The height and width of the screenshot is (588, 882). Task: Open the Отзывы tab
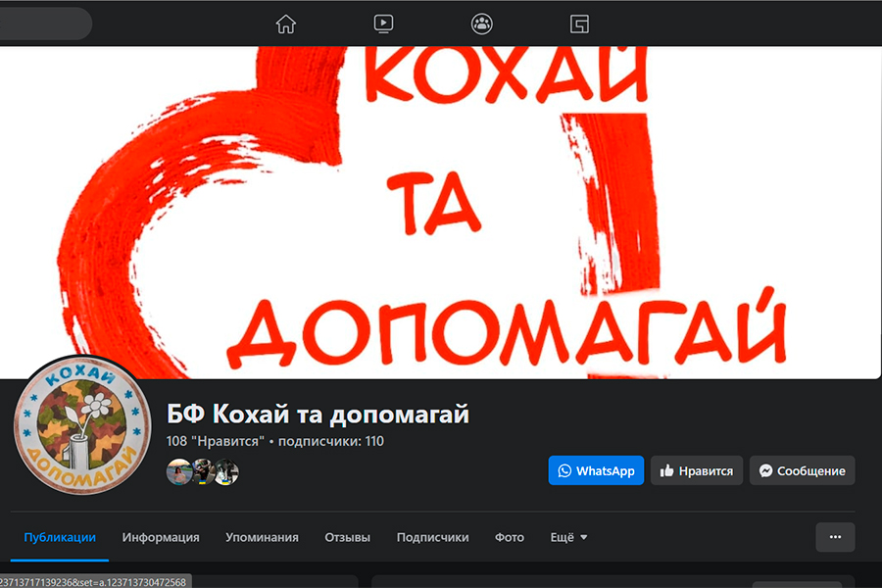pos(347,537)
